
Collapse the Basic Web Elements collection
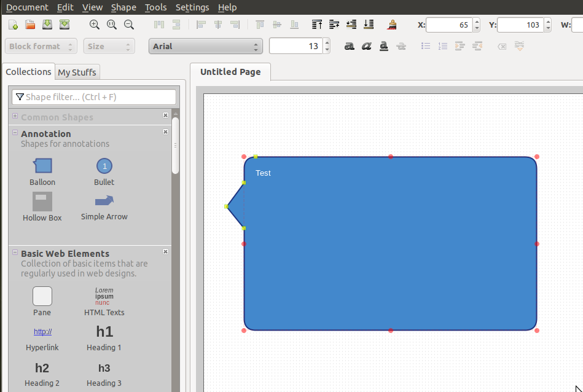tap(15, 252)
